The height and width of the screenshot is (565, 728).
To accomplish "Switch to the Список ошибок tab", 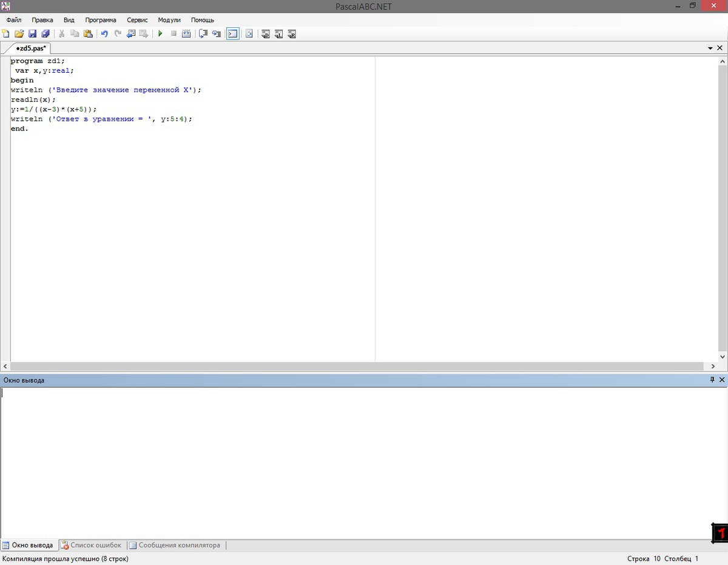I will (x=95, y=545).
